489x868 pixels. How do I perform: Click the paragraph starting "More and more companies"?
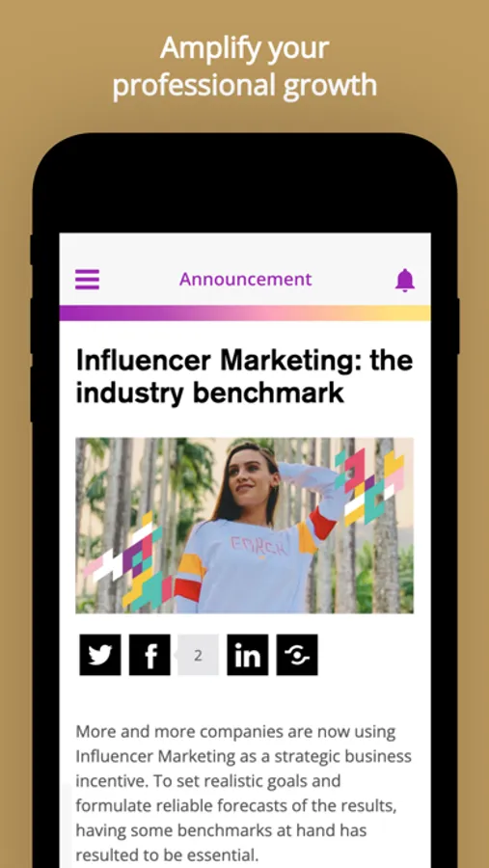244,793
